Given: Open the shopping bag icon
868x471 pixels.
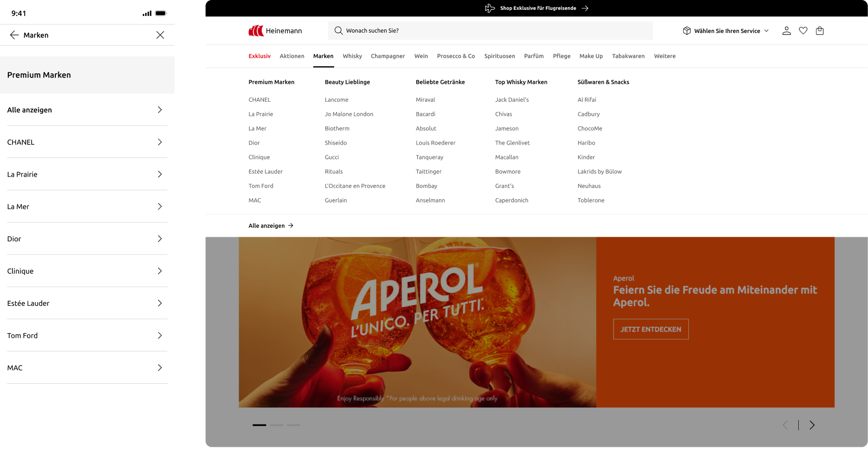Looking at the screenshot, I should (x=819, y=30).
